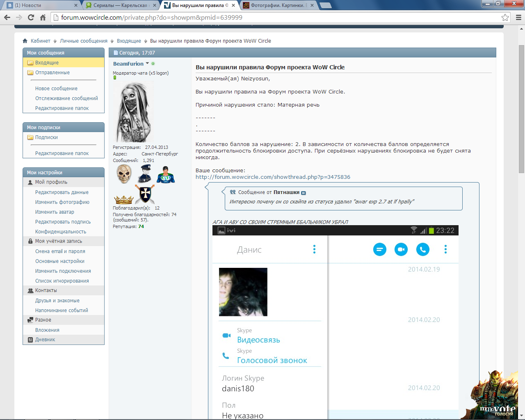Click the skull award icon
The image size is (525, 420).
(124, 173)
